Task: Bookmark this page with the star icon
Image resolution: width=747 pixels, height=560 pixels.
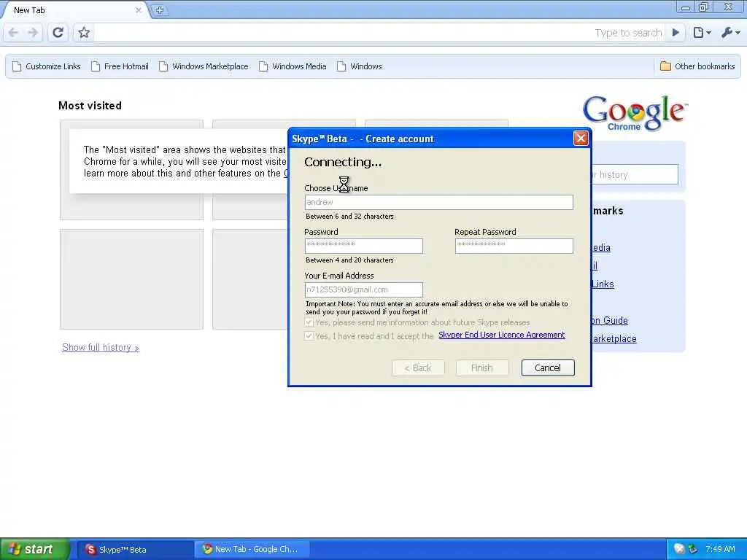Action: 84,32
